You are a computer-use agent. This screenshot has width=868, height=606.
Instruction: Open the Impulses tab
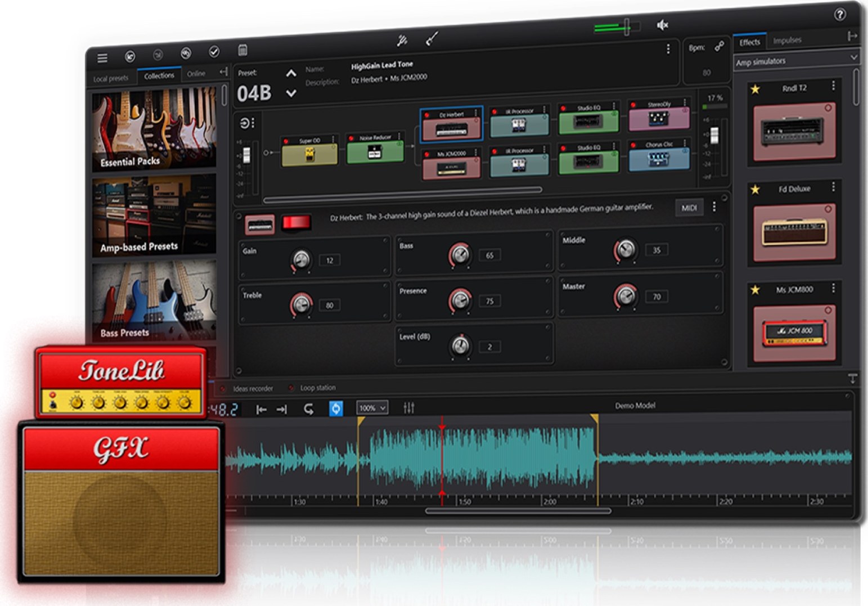[787, 40]
